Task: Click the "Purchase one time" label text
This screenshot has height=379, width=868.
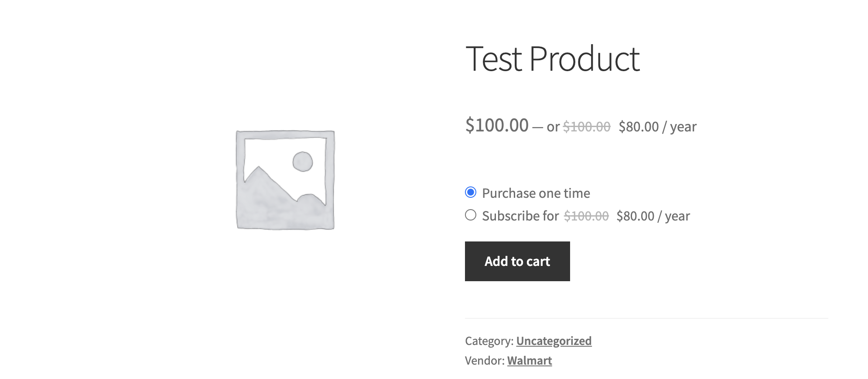Action: tap(536, 193)
